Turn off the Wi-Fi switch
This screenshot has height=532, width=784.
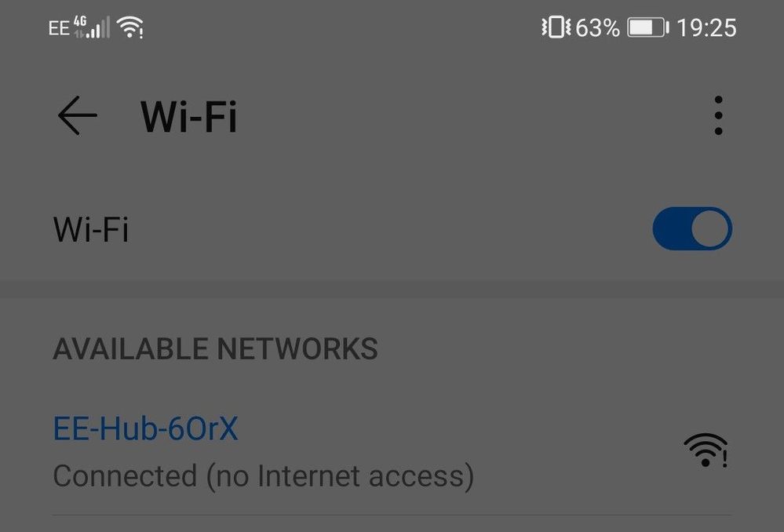pyautogui.click(x=692, y=228)
